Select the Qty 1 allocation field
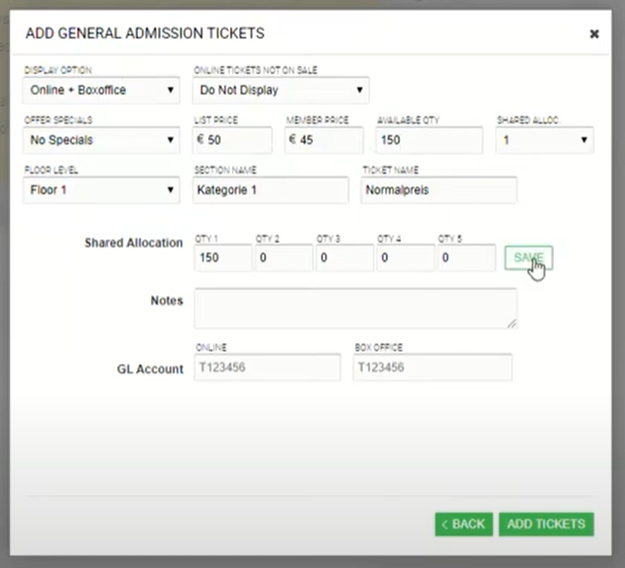 click(223, 258)
